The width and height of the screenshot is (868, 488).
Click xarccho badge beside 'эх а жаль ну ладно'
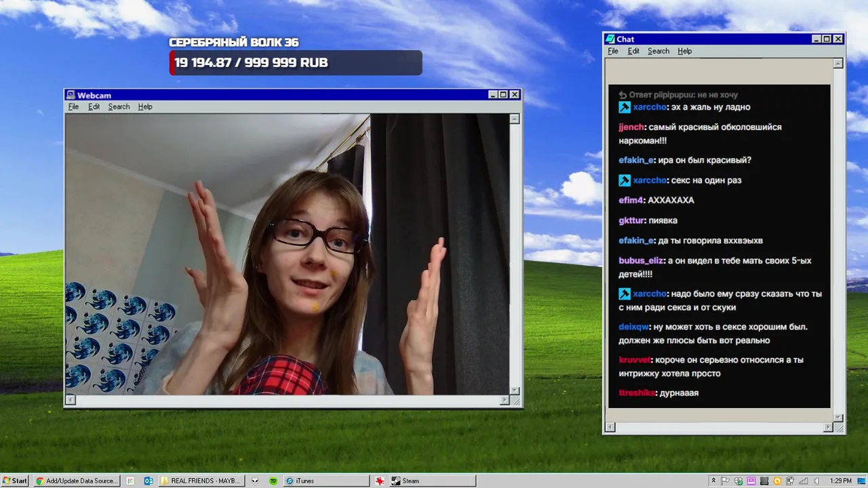(x=625, y=107)
